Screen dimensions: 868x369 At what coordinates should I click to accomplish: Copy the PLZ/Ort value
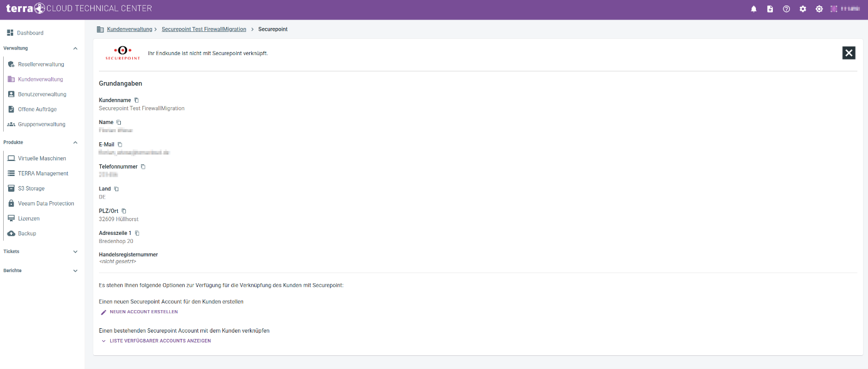[123, 210]
